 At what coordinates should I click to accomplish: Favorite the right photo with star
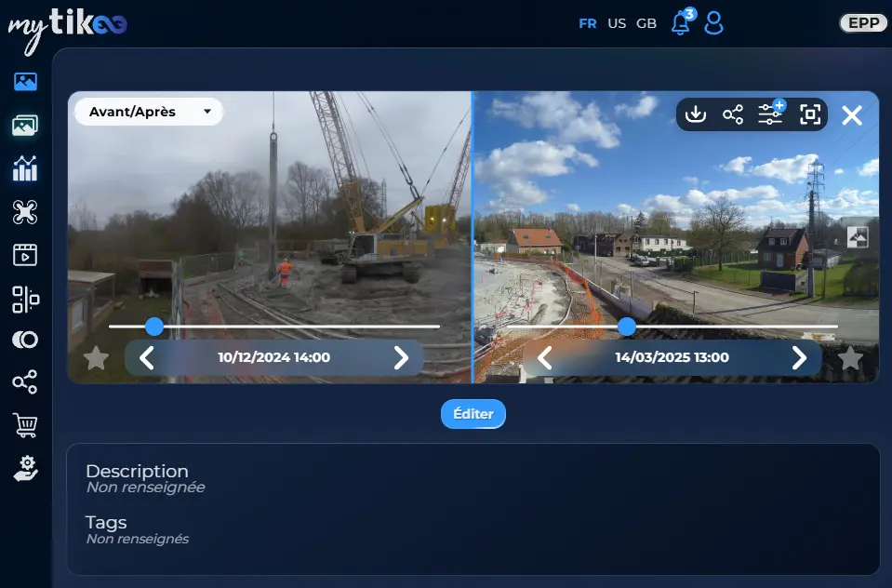[850, 358]
